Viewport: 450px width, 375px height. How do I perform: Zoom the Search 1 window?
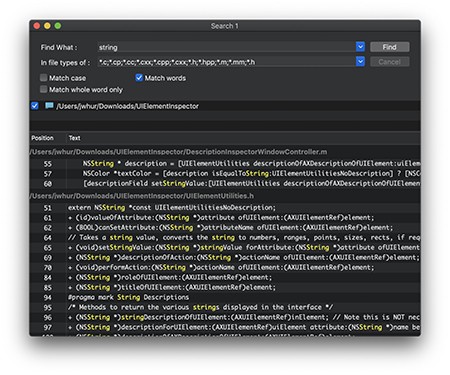58,26
